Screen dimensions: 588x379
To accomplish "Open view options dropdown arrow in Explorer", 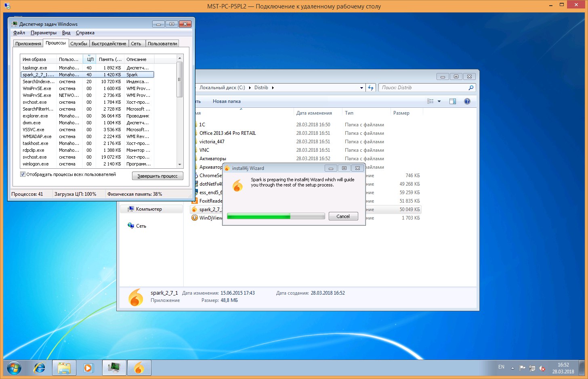I will (x=439, y=101).
